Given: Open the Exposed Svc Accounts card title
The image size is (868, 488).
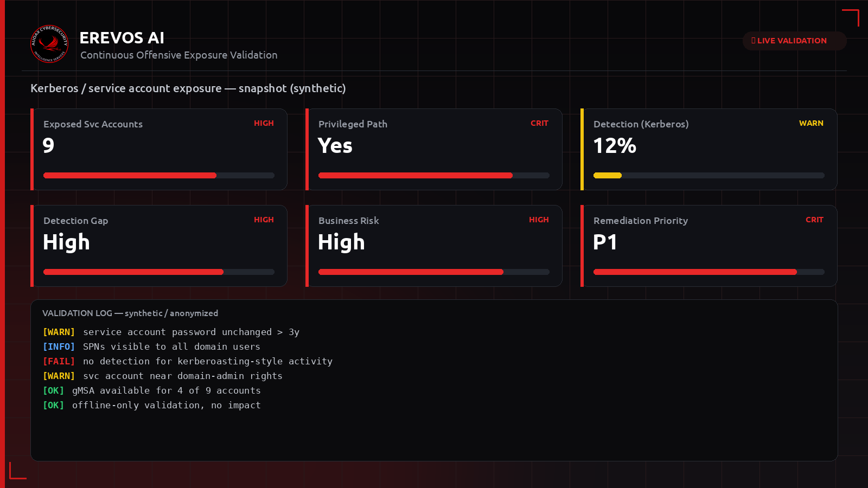Looking at the screenshot, I should click(93, 124).
